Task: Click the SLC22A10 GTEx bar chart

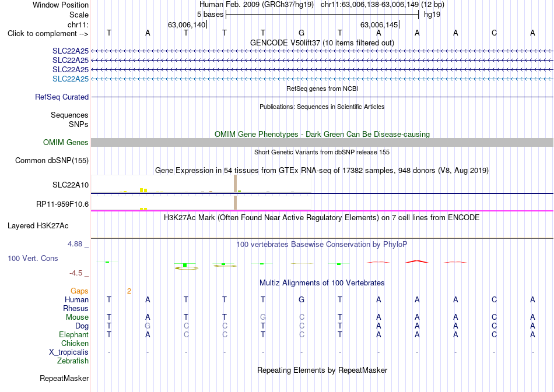Action: tap(201, 184)
